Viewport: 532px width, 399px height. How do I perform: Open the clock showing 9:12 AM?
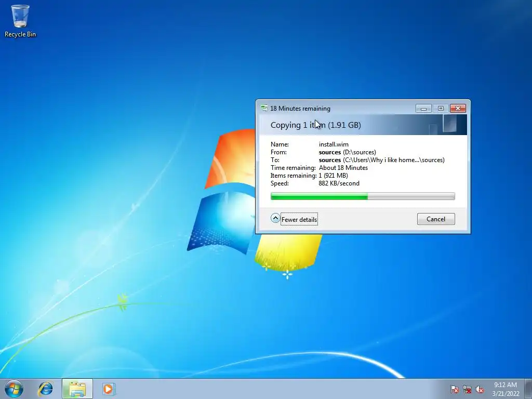(x=506, y=389)
